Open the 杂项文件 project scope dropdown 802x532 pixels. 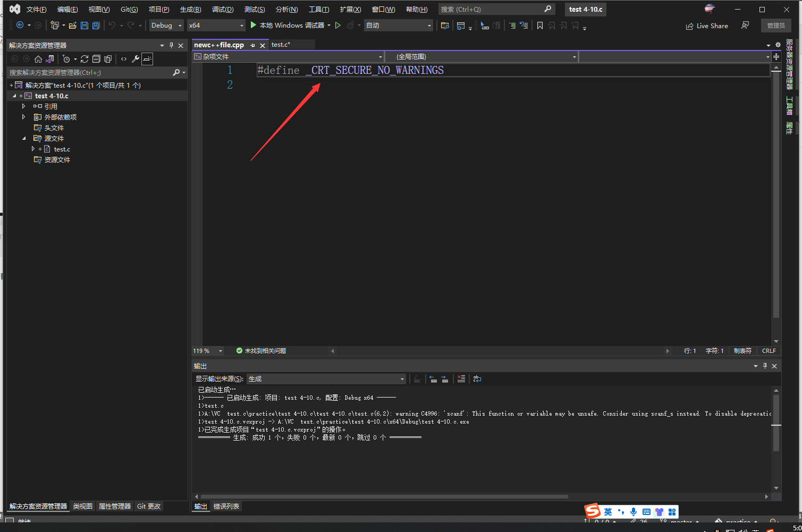point(288,56)
